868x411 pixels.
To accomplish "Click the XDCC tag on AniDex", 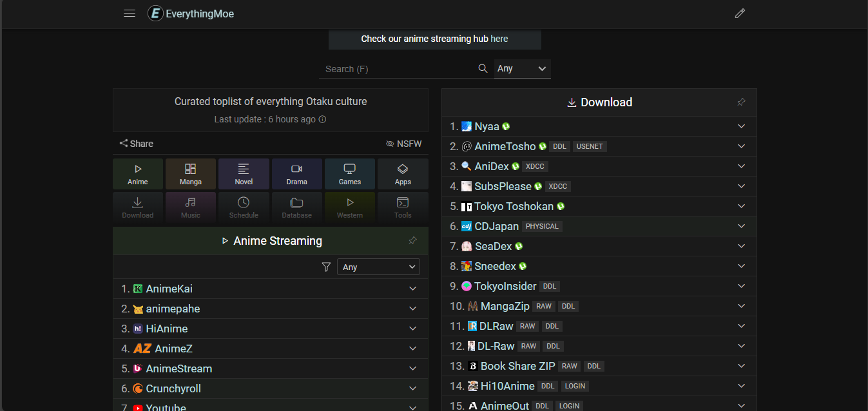I will tap(535, 166).
